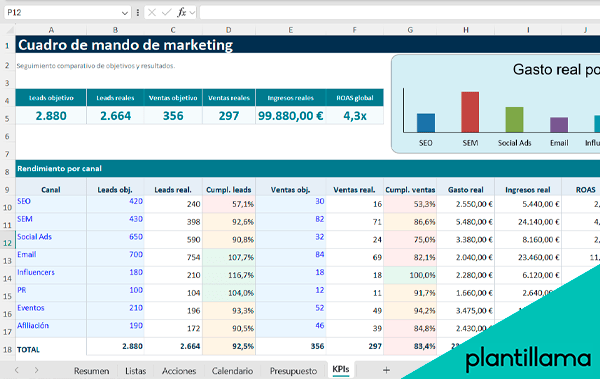Click the Leads objetivo value 2.880
This screenshot has width=600, height=379.
pos(51,116)
